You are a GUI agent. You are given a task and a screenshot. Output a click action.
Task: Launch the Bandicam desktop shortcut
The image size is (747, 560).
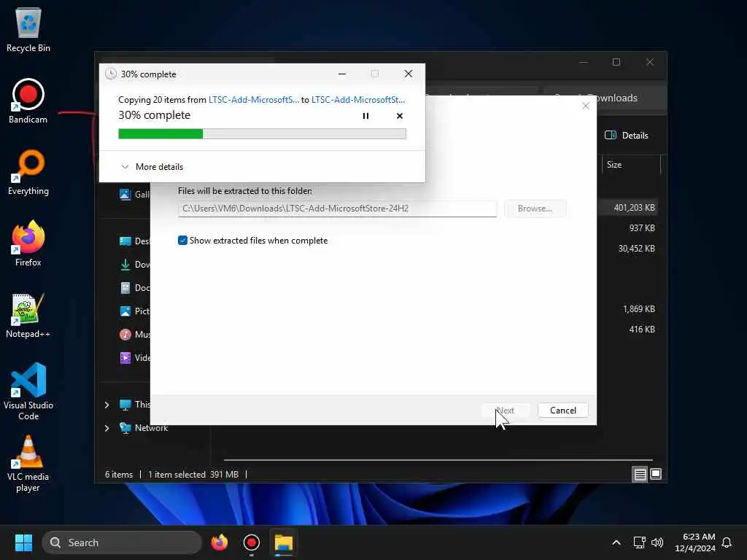(28, 101)
